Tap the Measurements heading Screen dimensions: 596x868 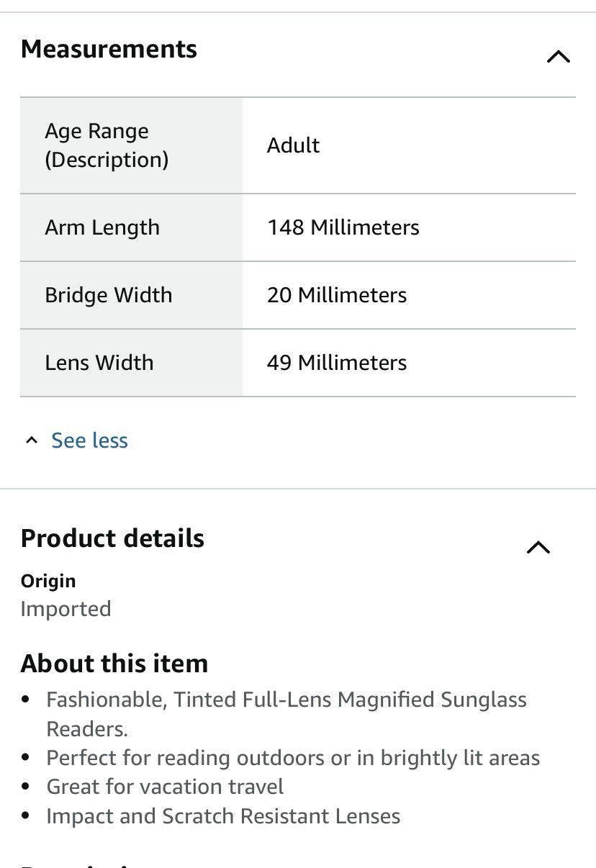coord(109,49)
